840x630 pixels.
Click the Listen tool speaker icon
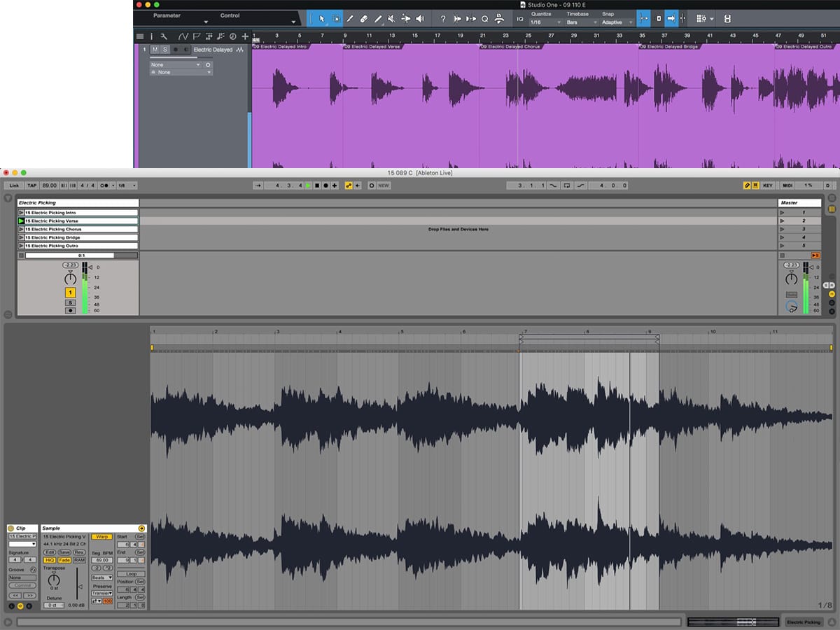(420, 19)
